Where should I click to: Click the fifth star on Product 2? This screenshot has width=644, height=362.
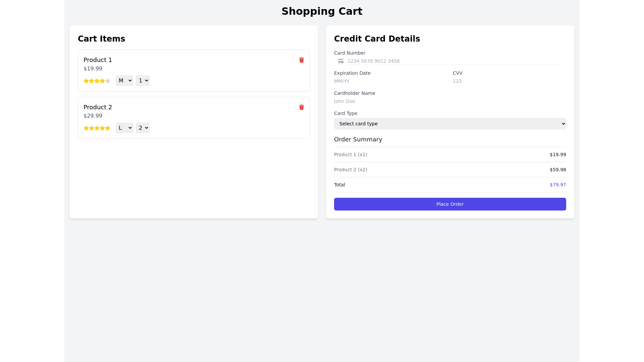click(108, 128)
